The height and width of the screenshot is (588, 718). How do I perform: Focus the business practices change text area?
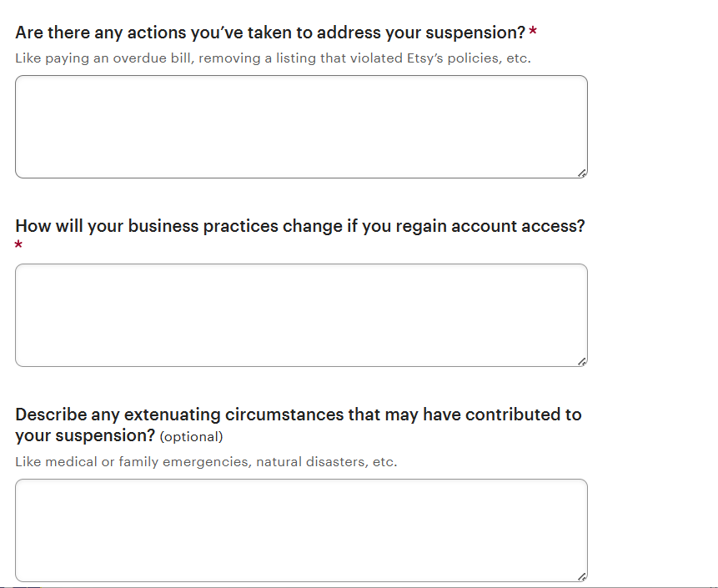(300, 315)
